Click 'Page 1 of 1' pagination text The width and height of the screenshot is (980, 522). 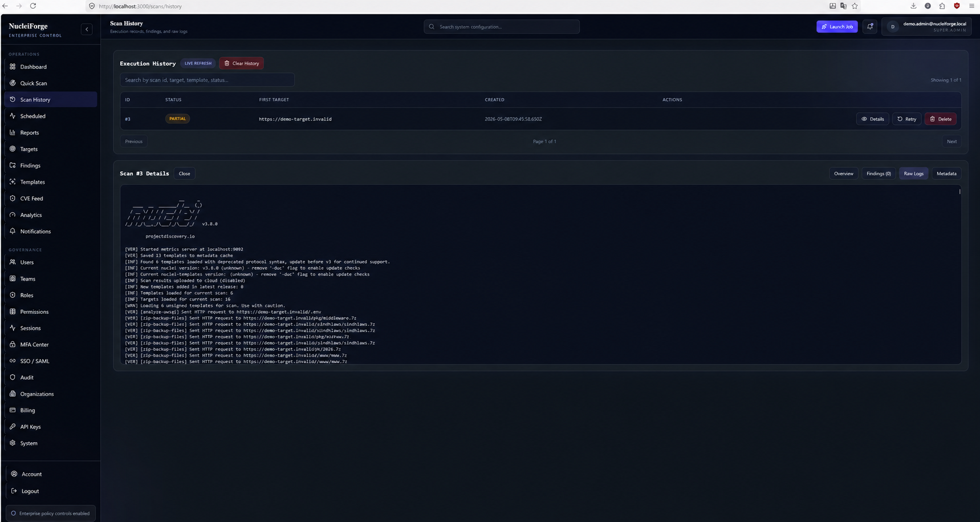click(544, 141)
